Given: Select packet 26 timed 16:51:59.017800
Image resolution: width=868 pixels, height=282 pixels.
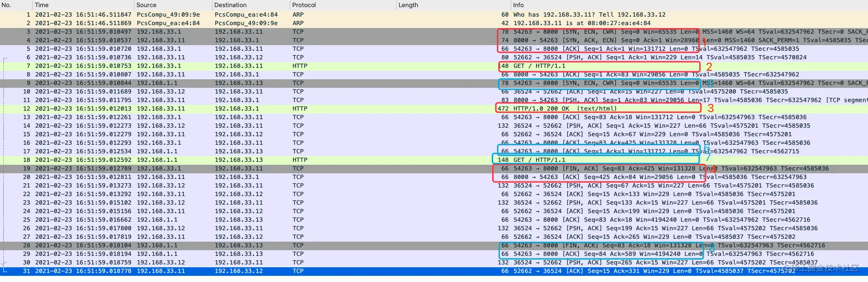Looking at the screenshot, I should click(x=434, y=228).
